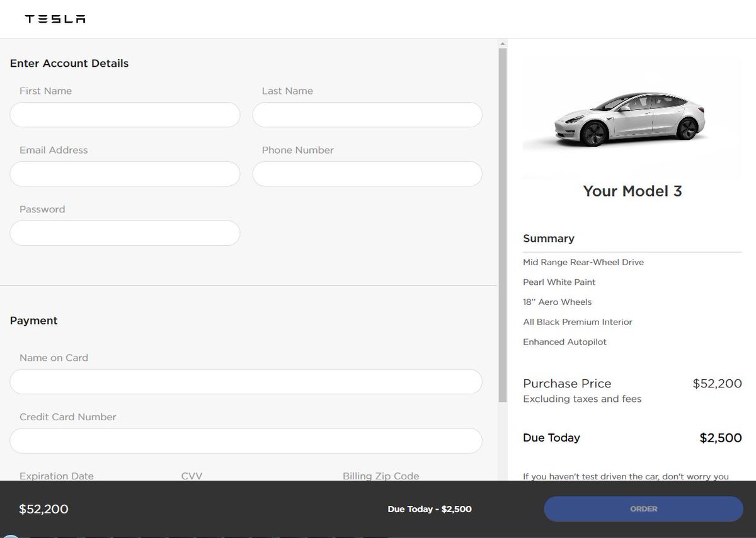
Task: Click the 'Excluding taxes and fees' note
Action: (582, 399)
